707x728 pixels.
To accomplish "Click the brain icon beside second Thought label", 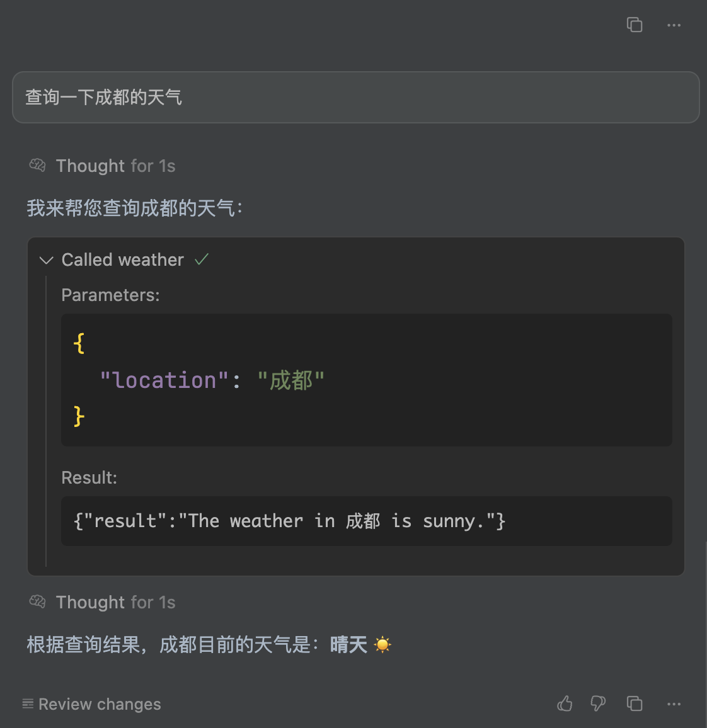I will 37,601.
